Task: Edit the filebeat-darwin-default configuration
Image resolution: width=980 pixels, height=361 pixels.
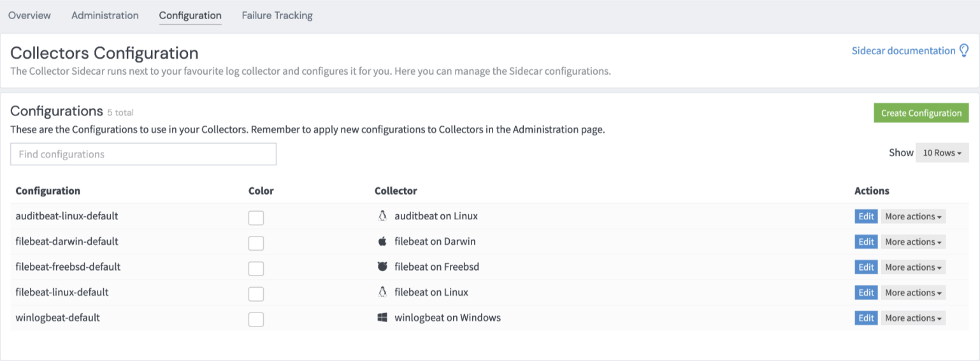Action: 866,242
